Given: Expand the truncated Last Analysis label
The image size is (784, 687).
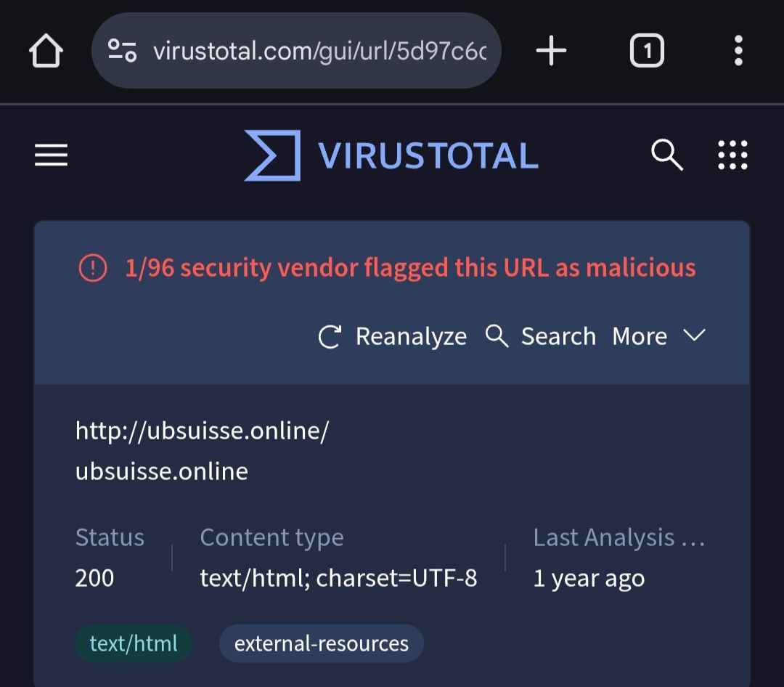Looking at the screenshot, I should point(618,538).
